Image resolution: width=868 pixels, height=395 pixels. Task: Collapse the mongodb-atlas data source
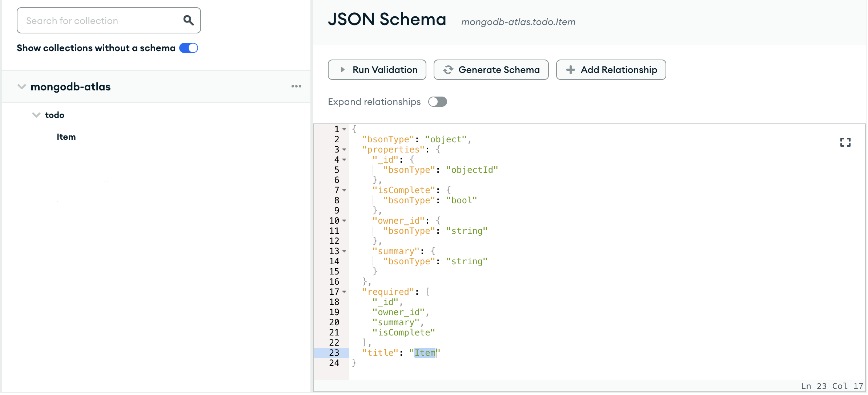tap(22, 87)
